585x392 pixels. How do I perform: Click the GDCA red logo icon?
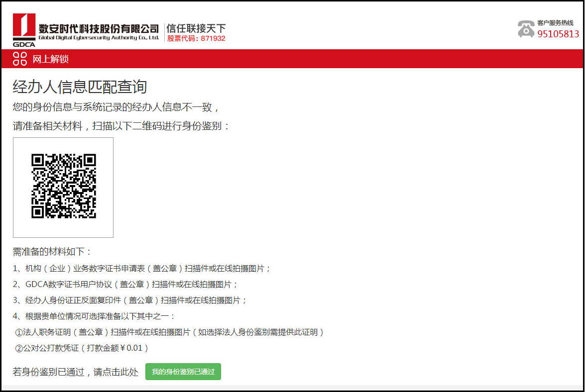pyautogui.click(x=24, y=30)
